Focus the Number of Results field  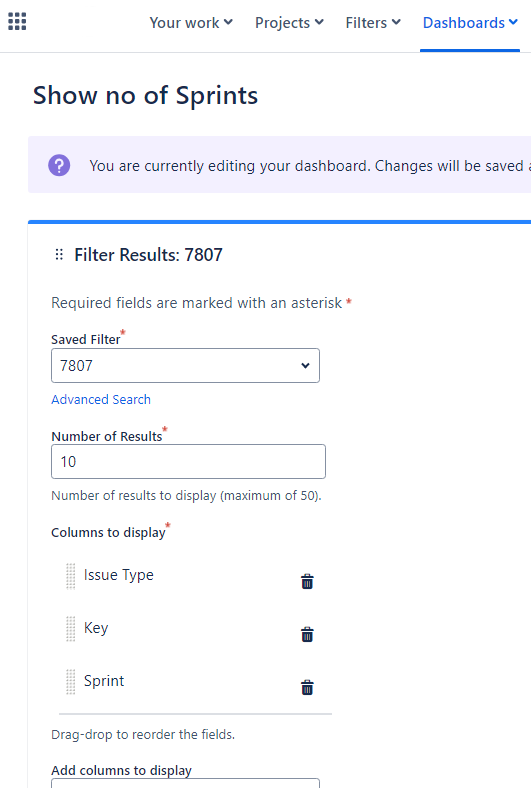pos(188,461)
